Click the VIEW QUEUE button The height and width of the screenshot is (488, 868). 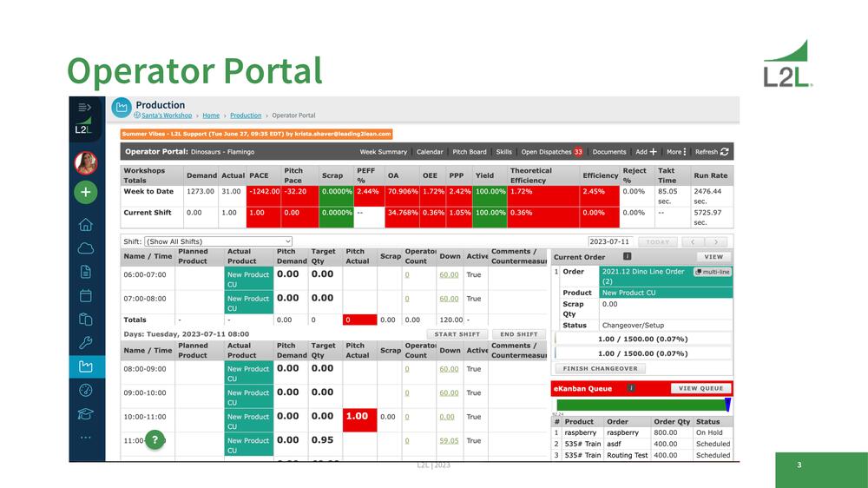click(700, 388)
